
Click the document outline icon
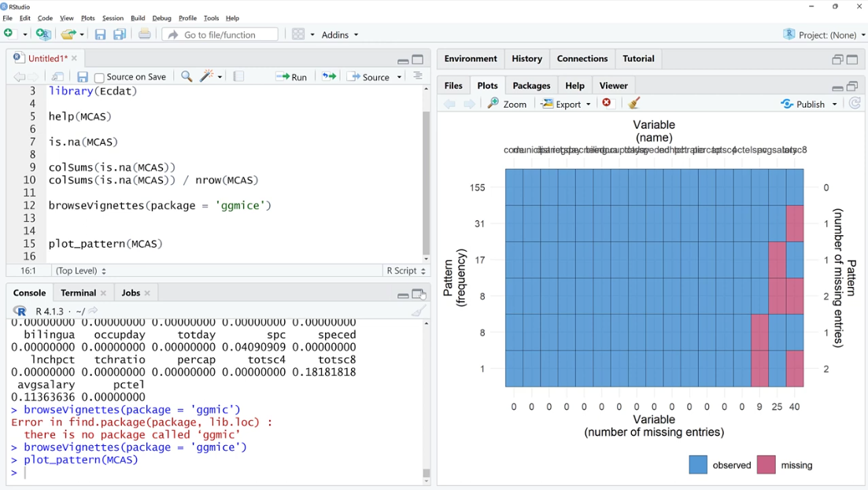coord(418,76)
